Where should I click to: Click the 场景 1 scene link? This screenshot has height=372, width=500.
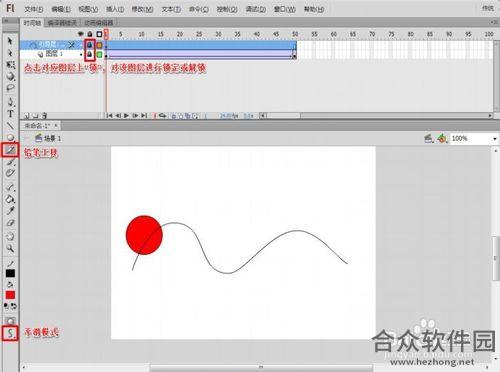[53, 138]
